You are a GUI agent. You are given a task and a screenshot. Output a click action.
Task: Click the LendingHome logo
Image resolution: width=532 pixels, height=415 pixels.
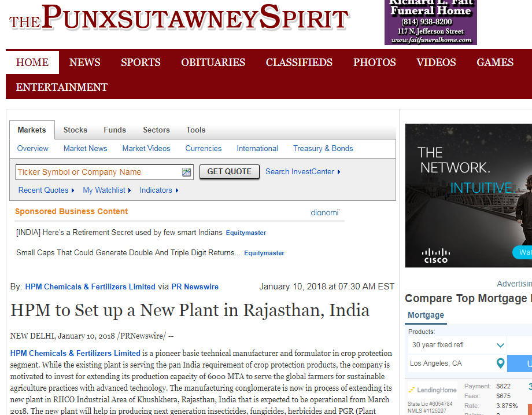pyautogui.click(x=433, y=390)
